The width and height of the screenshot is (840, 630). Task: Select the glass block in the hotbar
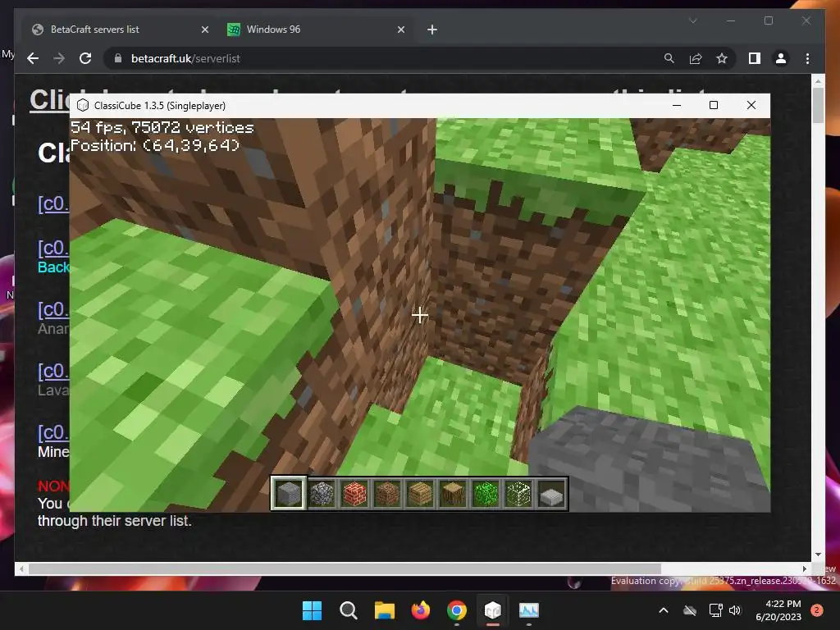click(518, 493)
